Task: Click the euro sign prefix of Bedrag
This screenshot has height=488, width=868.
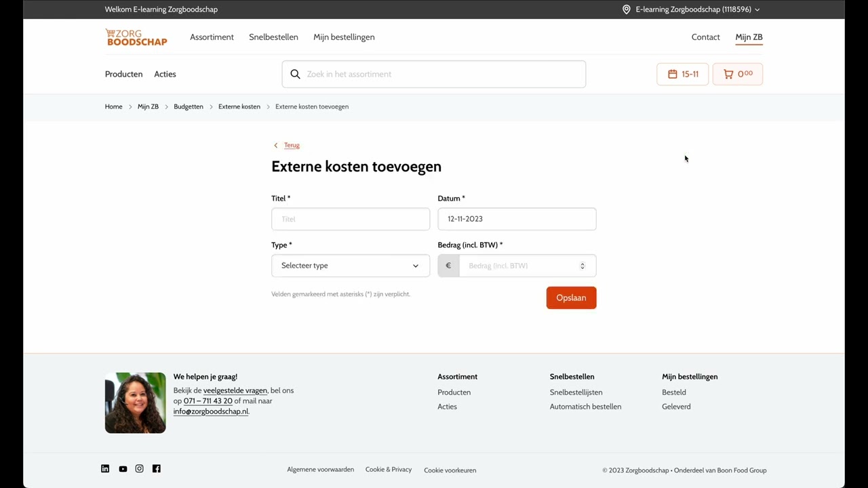Action: point(448,266)
